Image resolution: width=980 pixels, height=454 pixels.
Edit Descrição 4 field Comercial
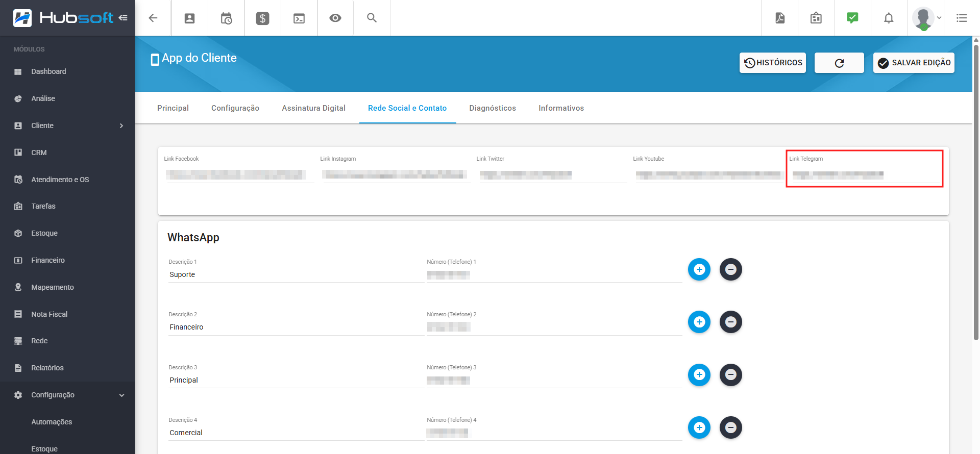tap(296, 433)
